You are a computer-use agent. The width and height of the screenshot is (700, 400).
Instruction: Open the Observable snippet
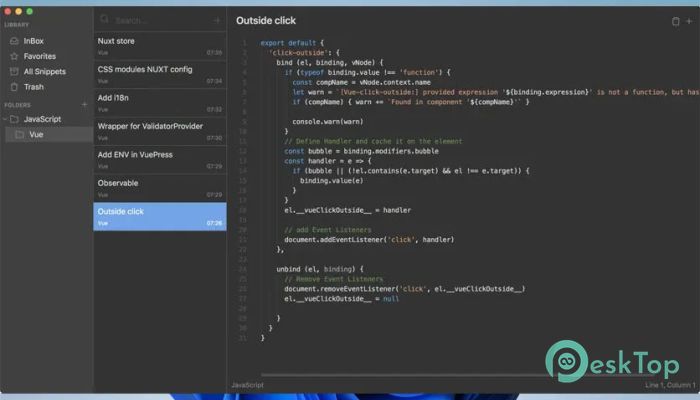pos(160,188)
